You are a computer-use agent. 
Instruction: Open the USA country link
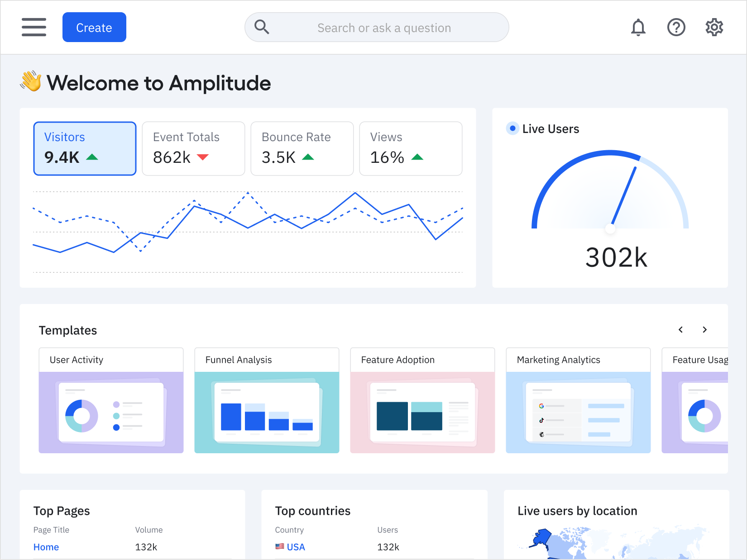point(296,547)
